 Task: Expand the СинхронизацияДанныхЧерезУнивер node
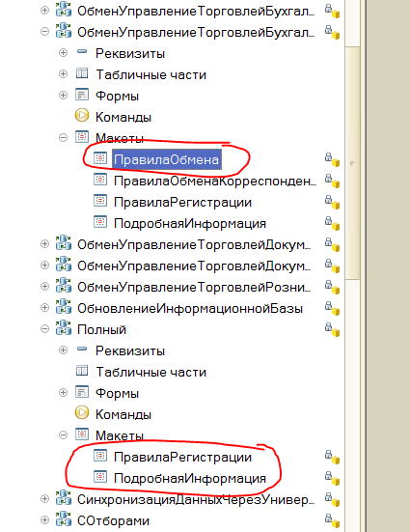(44, 499)
